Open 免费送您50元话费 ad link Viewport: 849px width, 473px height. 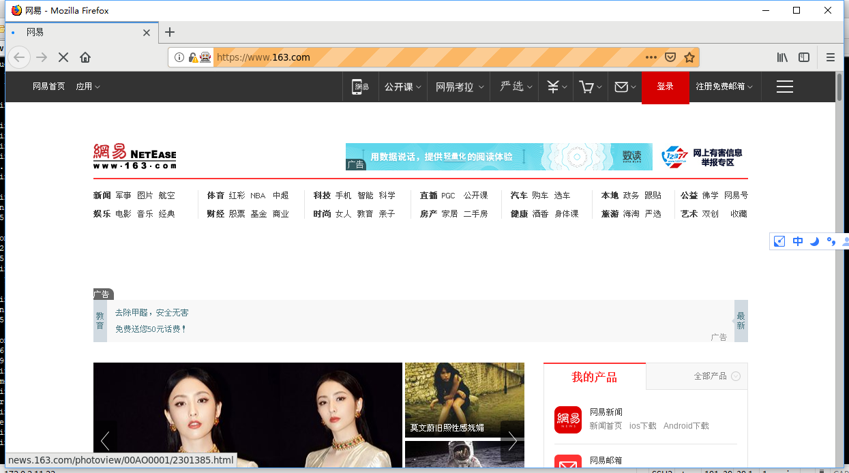click(x=151, y=329)
